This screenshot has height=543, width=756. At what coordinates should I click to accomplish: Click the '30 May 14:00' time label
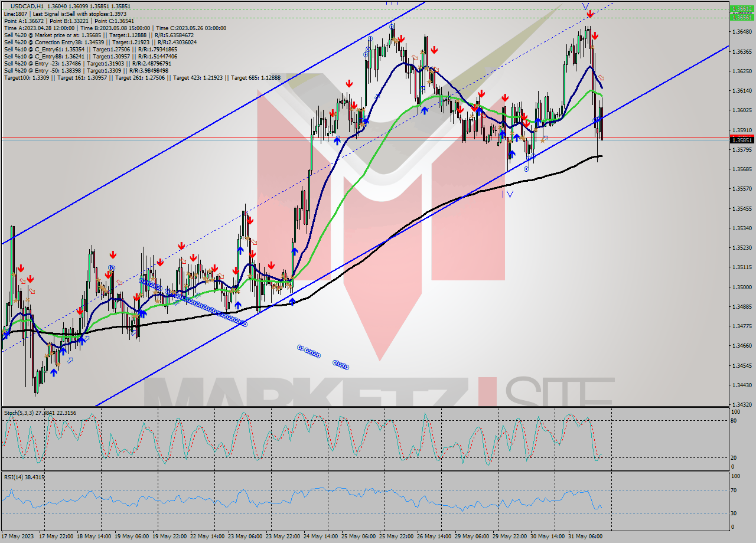(x=548, y=536)
